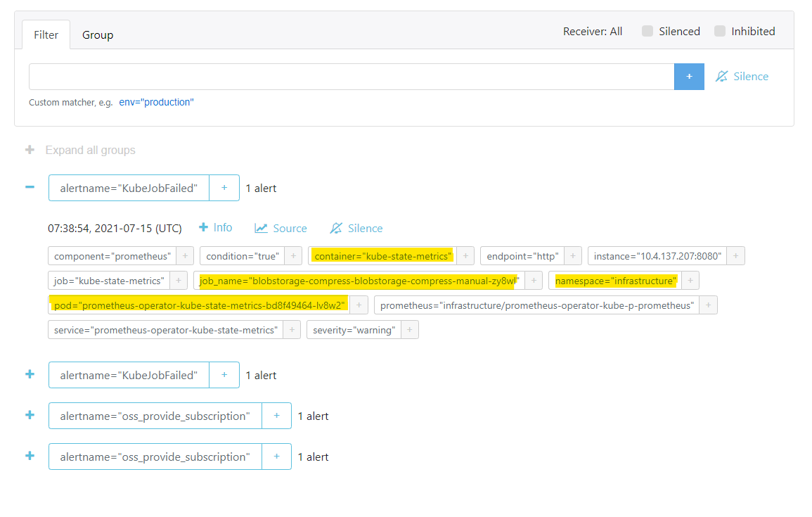Add the namespace="infrastructure" label to filter
The image size is (812, 517).
(690, 281)
